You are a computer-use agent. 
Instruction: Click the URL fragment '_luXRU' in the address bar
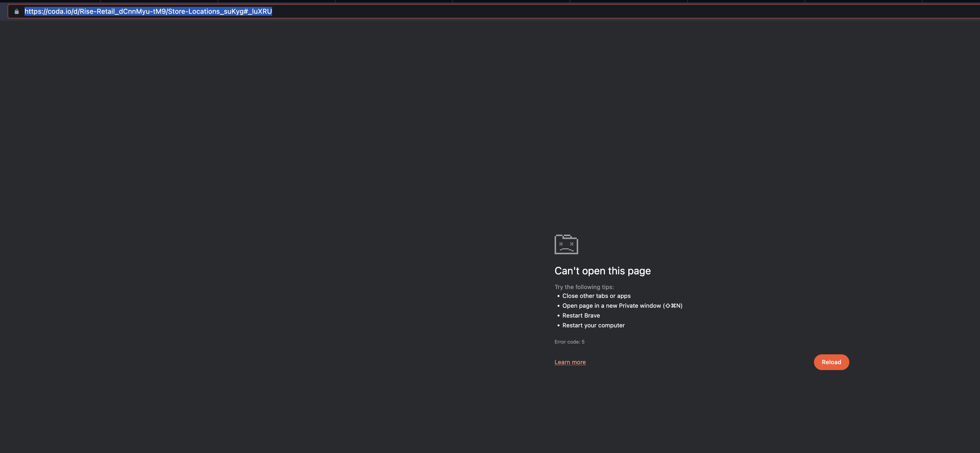point(261,11)
